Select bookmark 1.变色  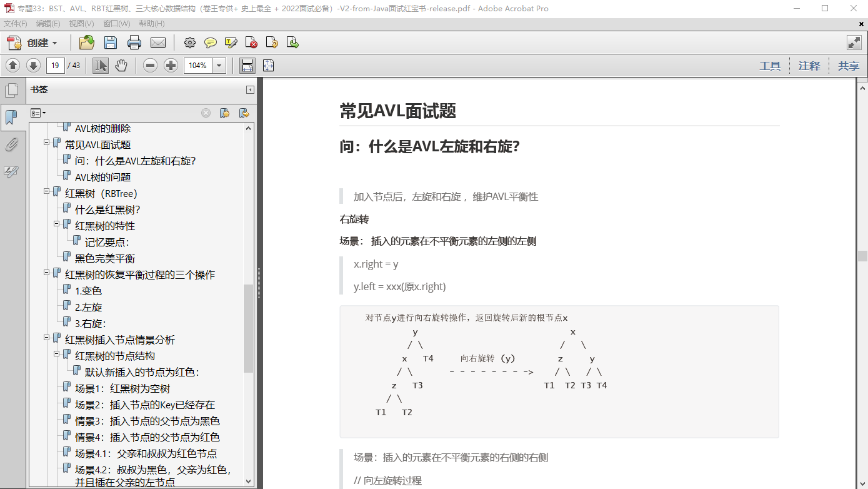pos(88,291)
